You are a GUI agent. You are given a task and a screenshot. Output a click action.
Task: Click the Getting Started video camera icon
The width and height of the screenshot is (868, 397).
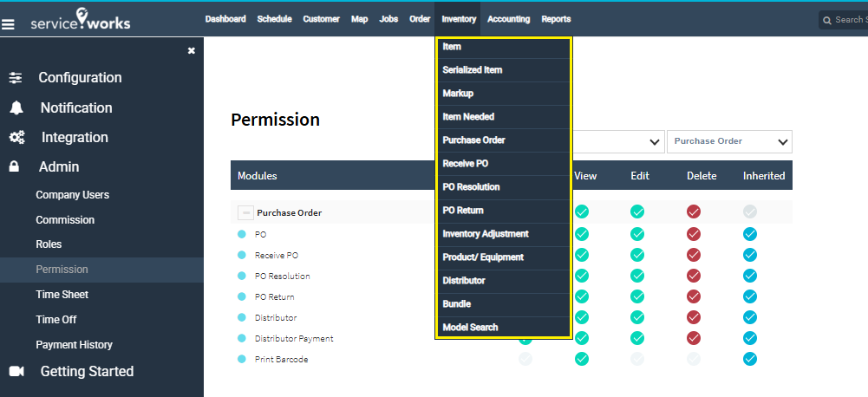click(x=16, y=372)
